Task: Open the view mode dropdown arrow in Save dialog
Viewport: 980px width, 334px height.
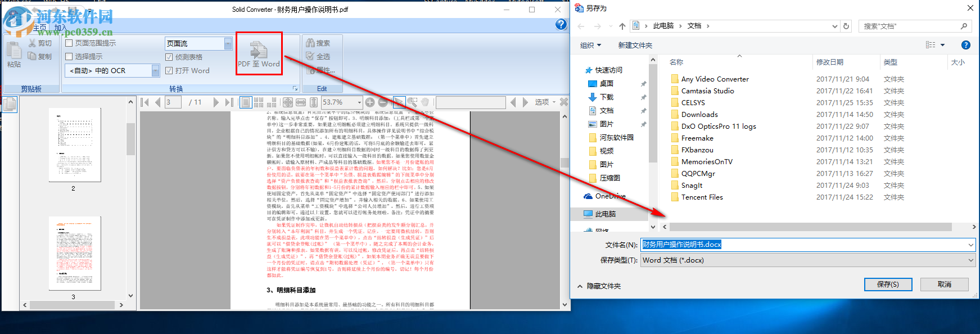Action: pyautogui.click(x=943, y=45)
